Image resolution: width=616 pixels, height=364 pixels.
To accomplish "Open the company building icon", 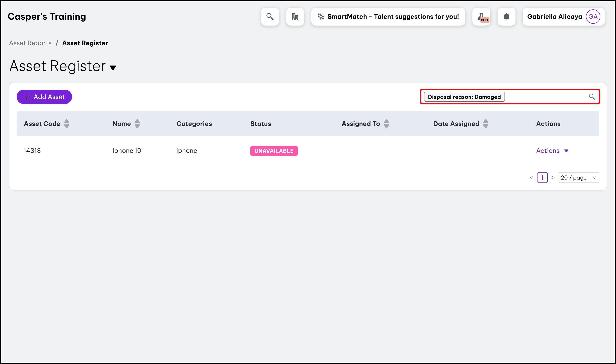I will click(295, 17).
